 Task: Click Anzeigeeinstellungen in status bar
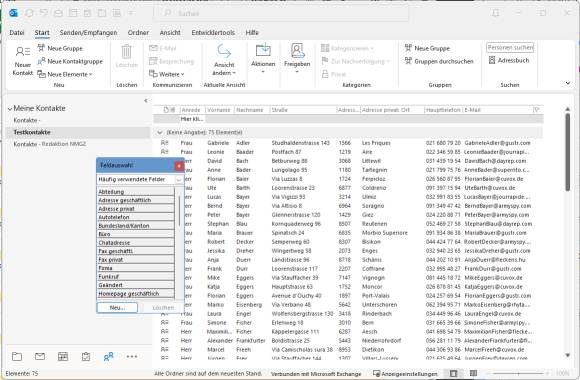point(405,374)
